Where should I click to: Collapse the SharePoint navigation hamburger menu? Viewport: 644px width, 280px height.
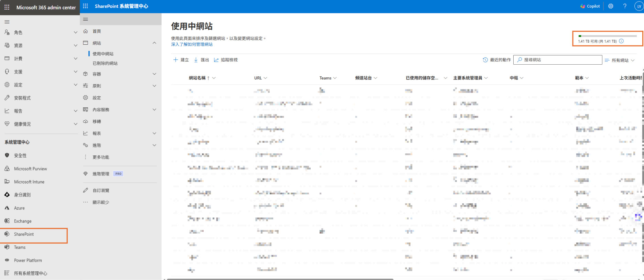click(86, 19)
